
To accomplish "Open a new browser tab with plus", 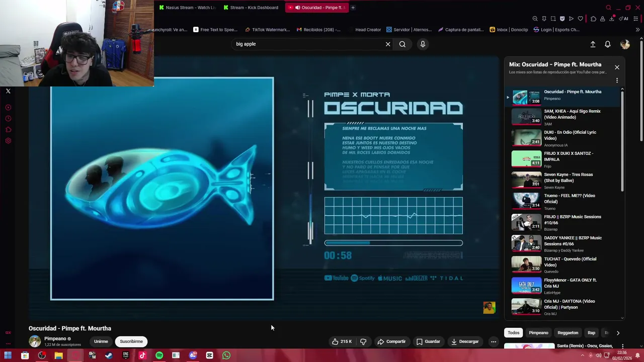I will click(353, 8).
